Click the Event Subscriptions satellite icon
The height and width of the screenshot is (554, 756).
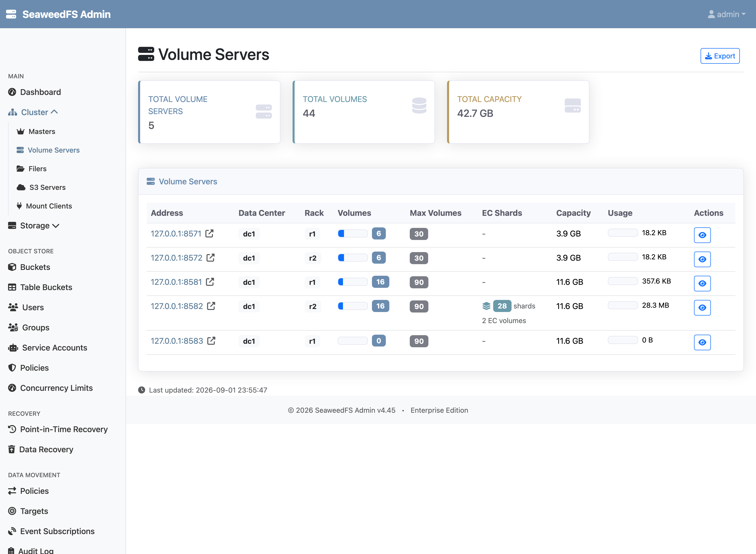coord(12,531)
